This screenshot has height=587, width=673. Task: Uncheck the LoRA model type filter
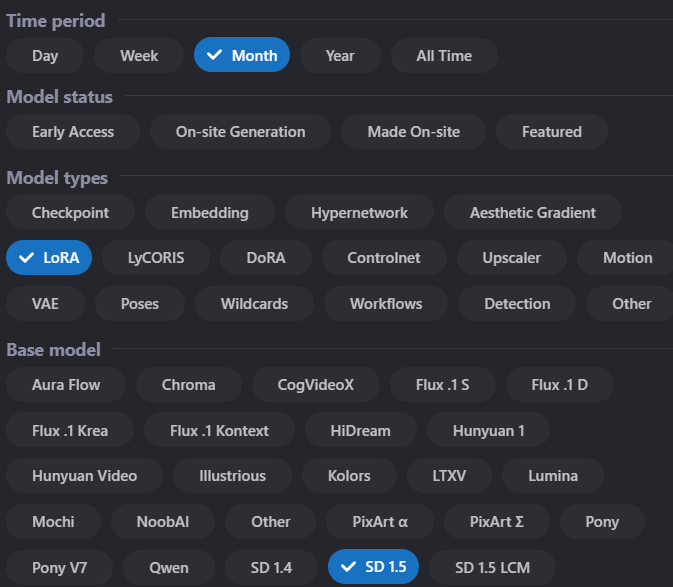pyautogui.click(x=49, y=257)
